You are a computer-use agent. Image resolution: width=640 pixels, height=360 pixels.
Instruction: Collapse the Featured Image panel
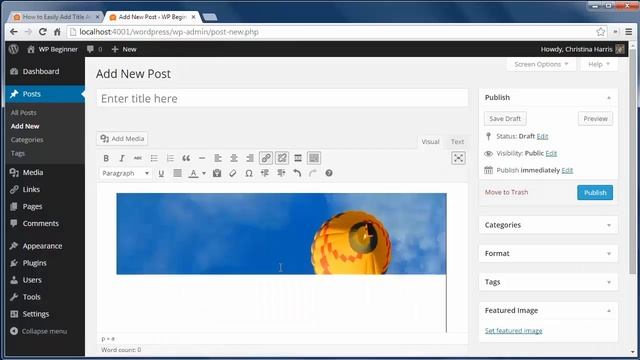[x=609, y=311]
